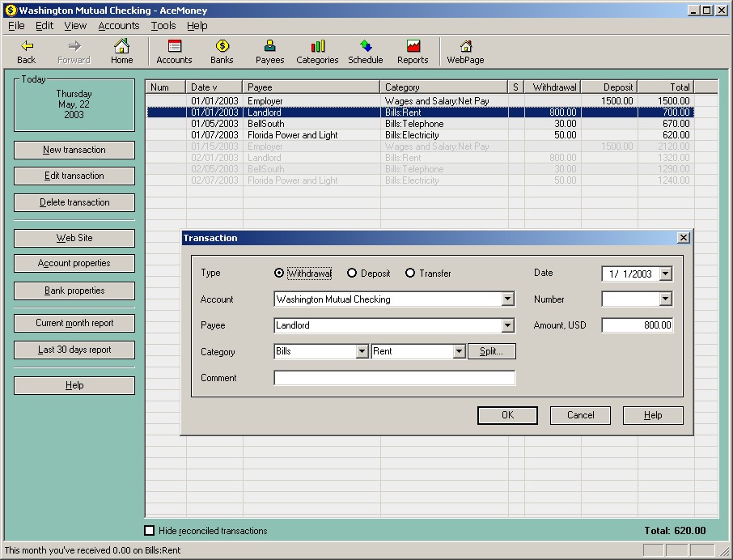Click the Amount, USD input field

pyautogui.click(x=638, y=325)
